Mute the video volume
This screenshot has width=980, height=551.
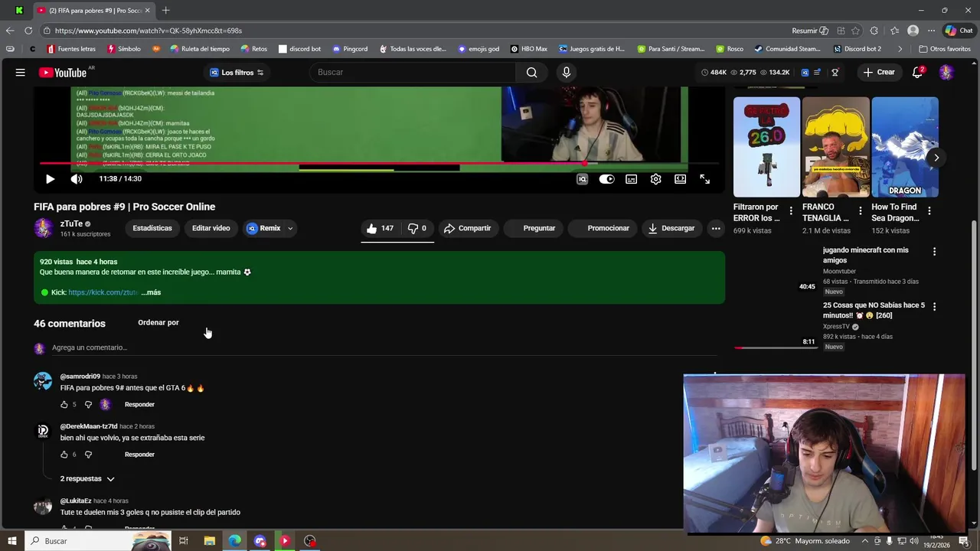[77, 179]
